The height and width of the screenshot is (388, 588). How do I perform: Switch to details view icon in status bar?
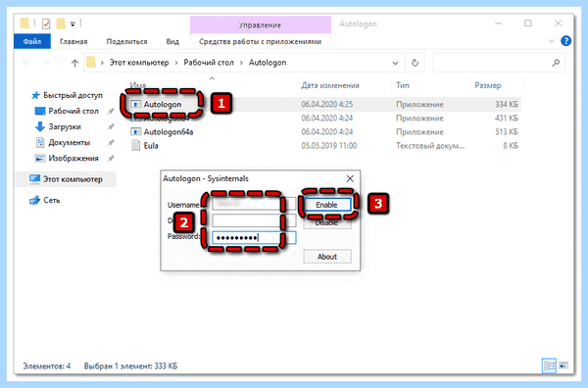coord(549,365)
